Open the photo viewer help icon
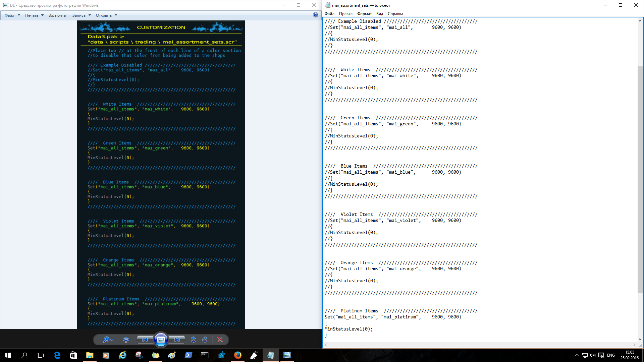Viewport: 644px width, 362px height. pos(315,15)
